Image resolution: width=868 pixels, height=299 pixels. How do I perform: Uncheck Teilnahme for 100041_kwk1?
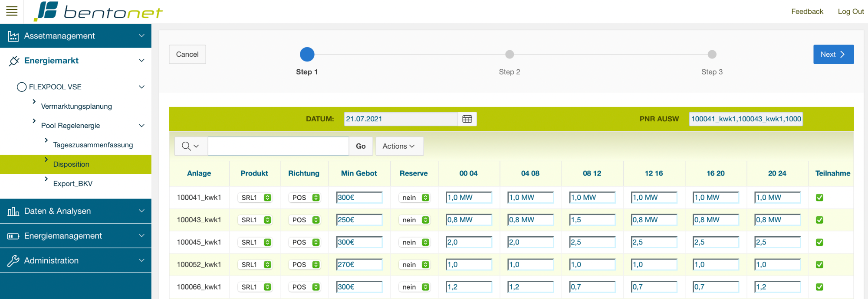[x=819, y=198]
